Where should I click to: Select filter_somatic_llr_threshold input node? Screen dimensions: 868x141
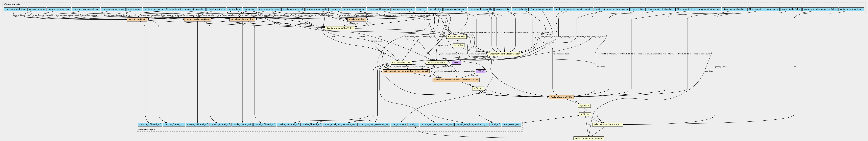point(660,9)
